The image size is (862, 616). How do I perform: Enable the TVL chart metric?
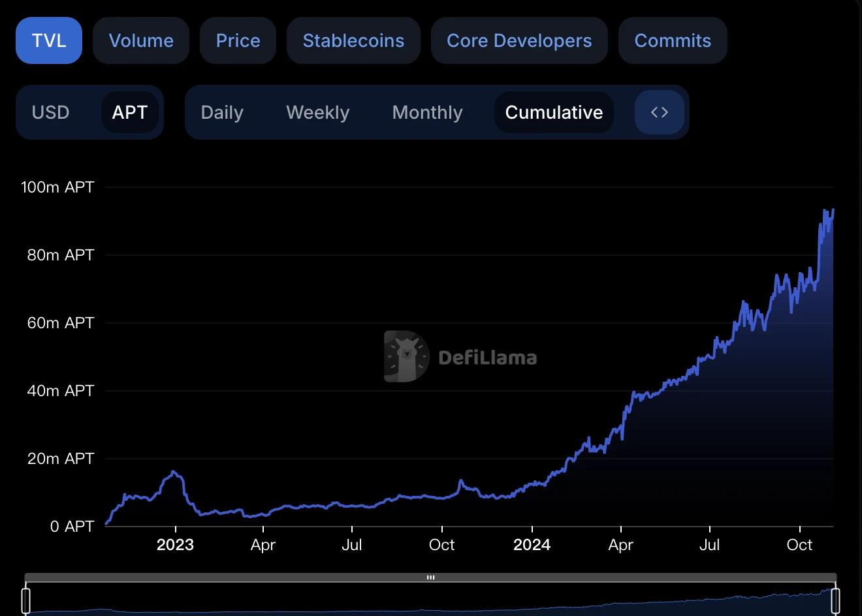(x=49, y=40)
